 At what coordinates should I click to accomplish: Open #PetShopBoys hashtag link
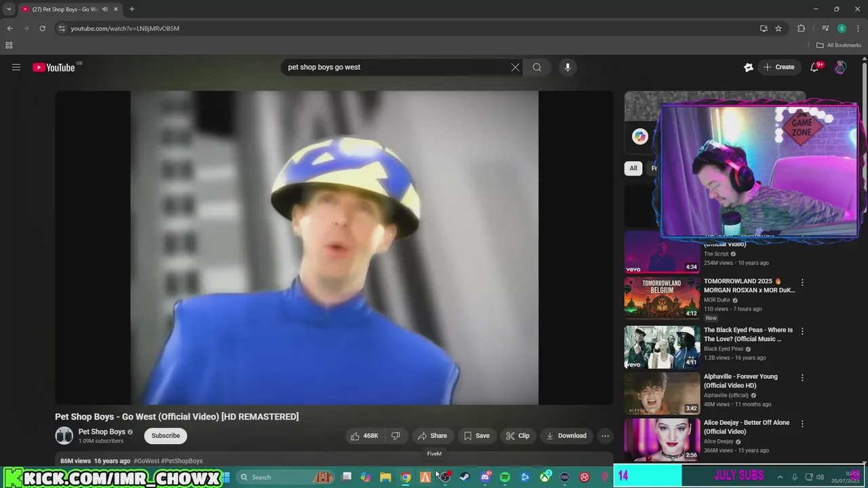pos(182,461)
